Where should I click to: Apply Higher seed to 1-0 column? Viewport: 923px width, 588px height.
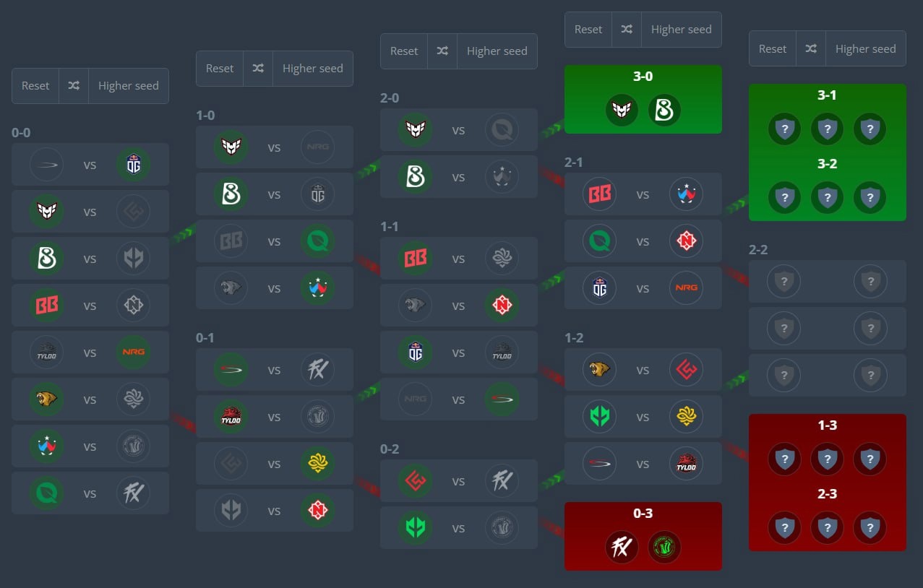click(313, 69)
